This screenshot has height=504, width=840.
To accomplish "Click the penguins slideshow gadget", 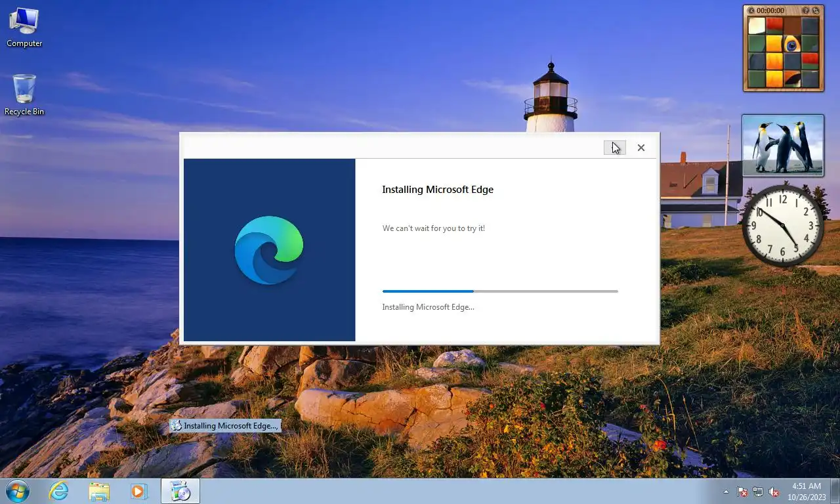I will (783, 145).
